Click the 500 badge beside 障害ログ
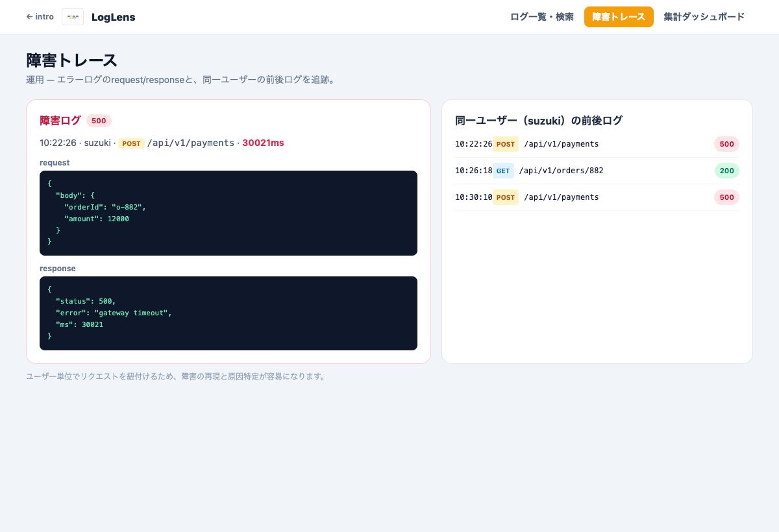The width and height of the screenshot is (779, 532). coord(99,121)
